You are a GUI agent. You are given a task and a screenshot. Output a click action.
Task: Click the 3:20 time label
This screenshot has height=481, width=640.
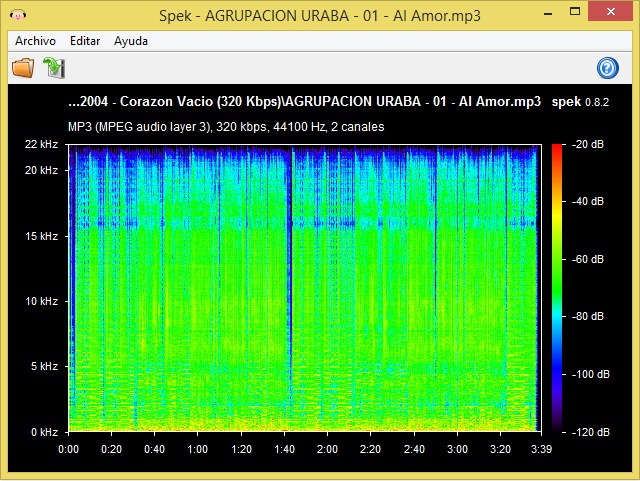tap(500, 450)
